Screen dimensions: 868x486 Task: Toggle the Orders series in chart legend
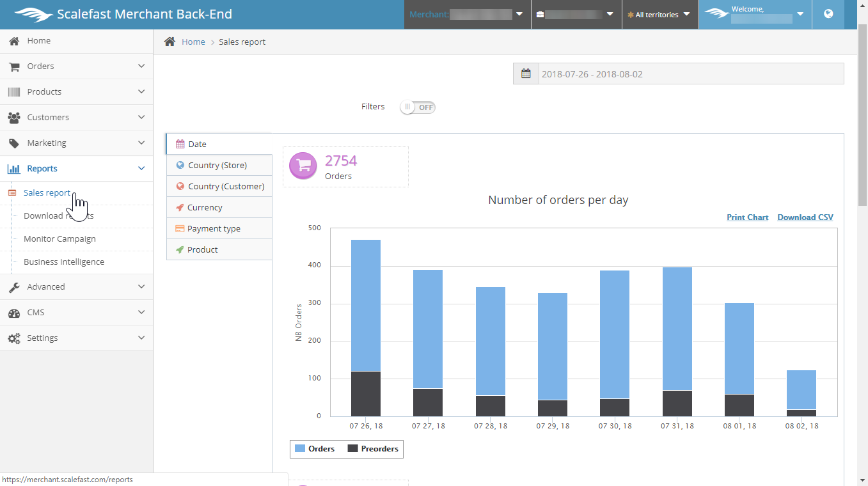coord(315,449)
